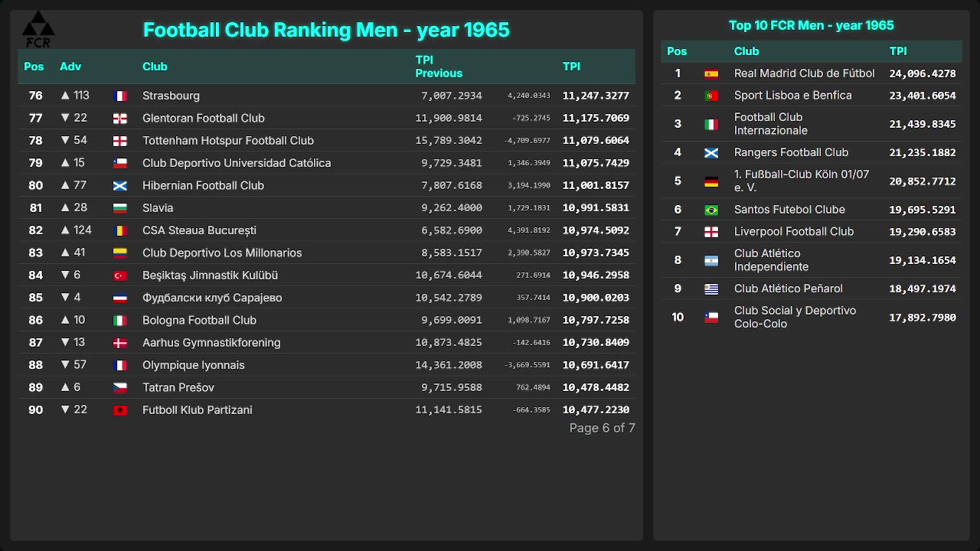Click the Argentina flag beside Independiente
The width and height of the screenshot is (980, 551).
pyautogui.click(x=711, y=260)
